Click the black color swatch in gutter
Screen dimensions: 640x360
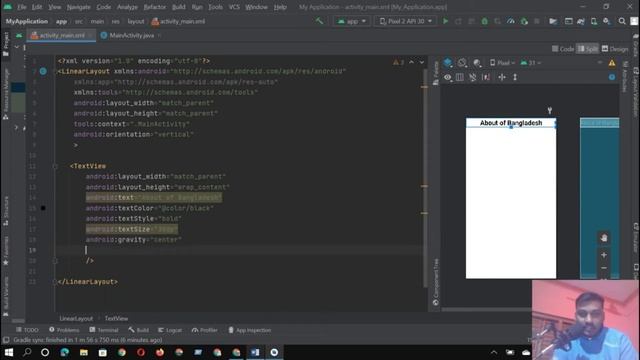(43, 208)
